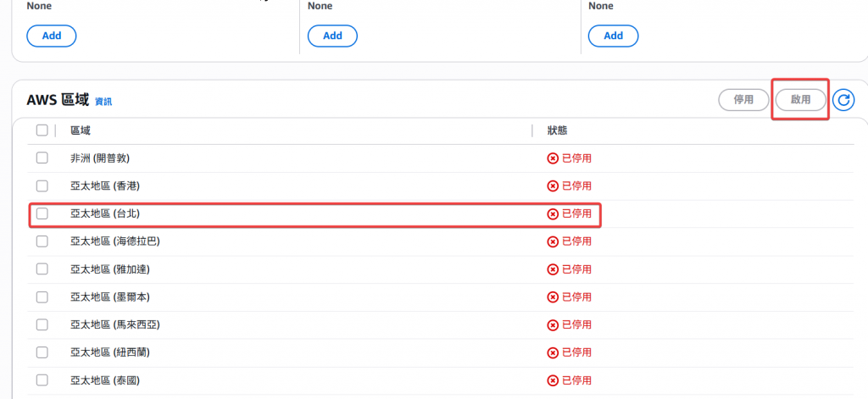Check the box for 亞太地區 (台北)
Screen dimensions: 868x399
[x=42, y=213]
